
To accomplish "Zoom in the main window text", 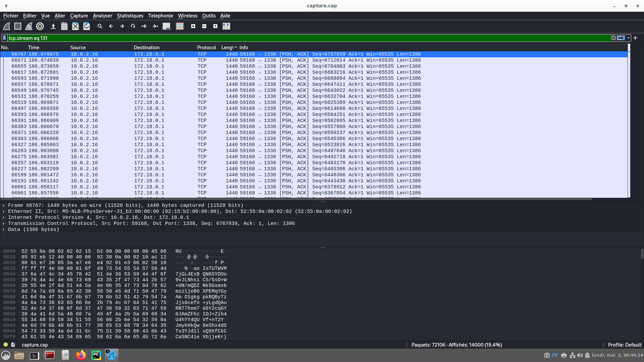I will point(193,26).
